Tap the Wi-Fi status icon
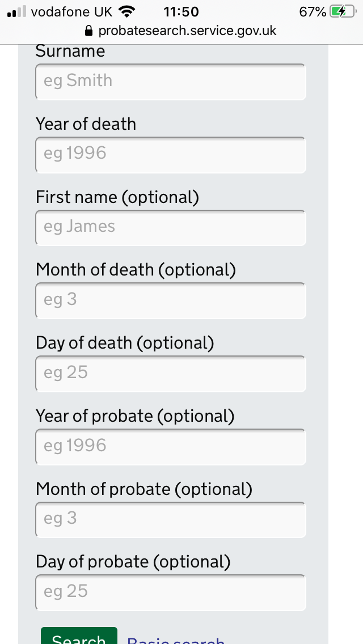The image size is (363, 644). 126,11
